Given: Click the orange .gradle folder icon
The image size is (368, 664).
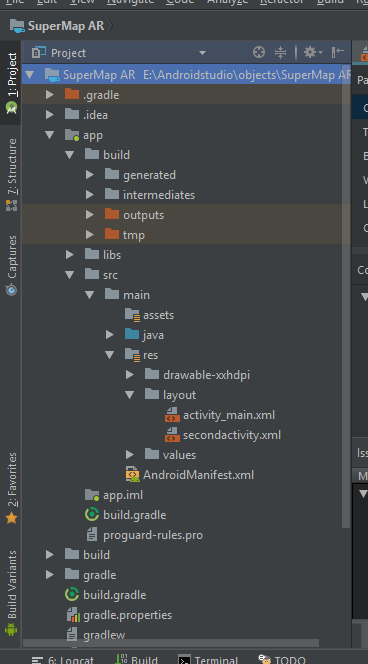Looking at the screenshot, I should (x=72, y=94).
